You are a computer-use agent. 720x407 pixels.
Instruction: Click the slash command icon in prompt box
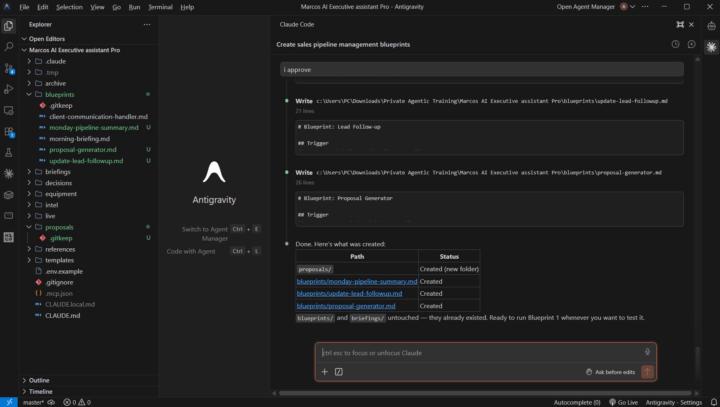pyautogui.click(x=339, y=372)
